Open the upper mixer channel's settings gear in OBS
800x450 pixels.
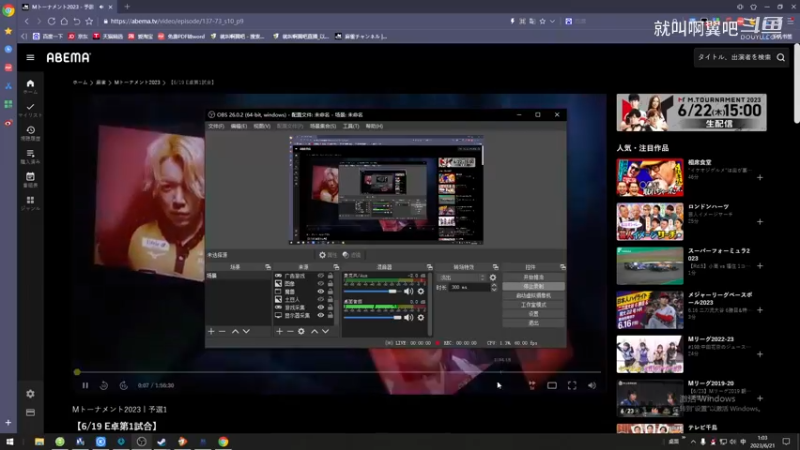420,291
